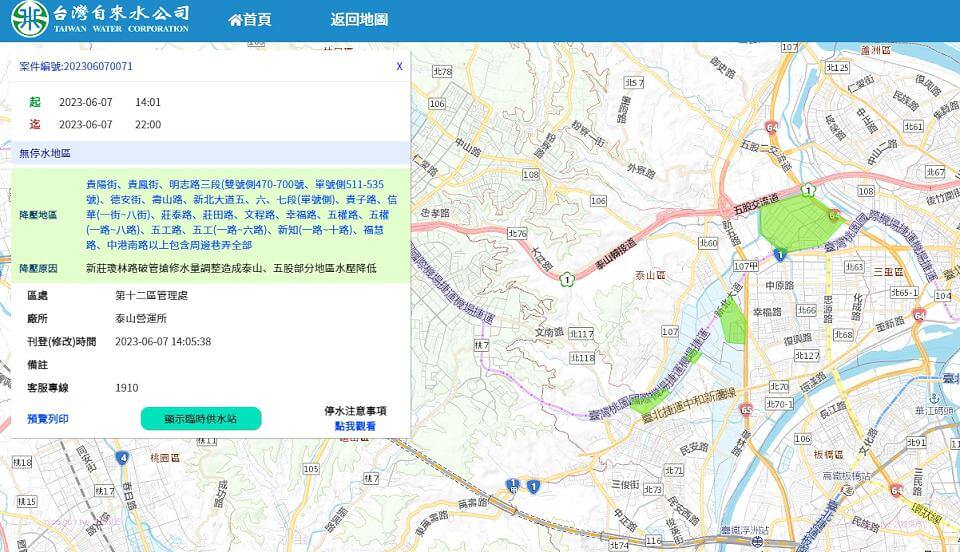Close the case details panel with X
The height and width of the screenshot is (552, 960).
(x=399, y=66)
